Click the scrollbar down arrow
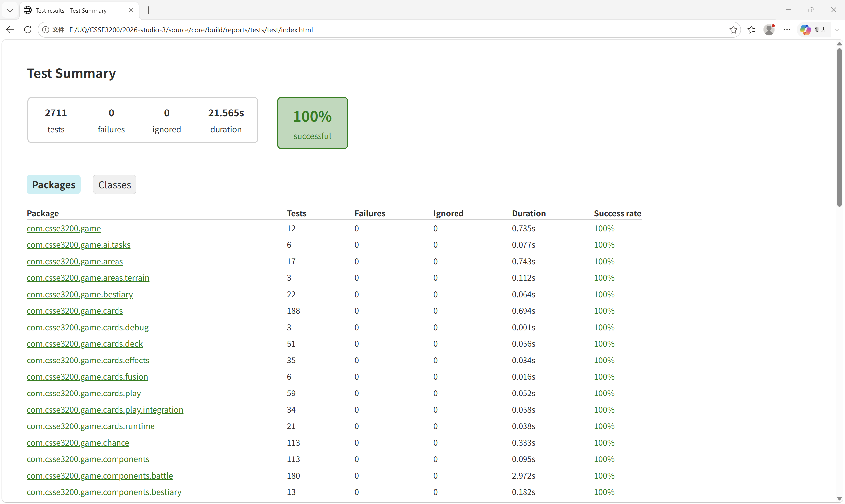This screenshot has width=845, height=504. point(839,499)
